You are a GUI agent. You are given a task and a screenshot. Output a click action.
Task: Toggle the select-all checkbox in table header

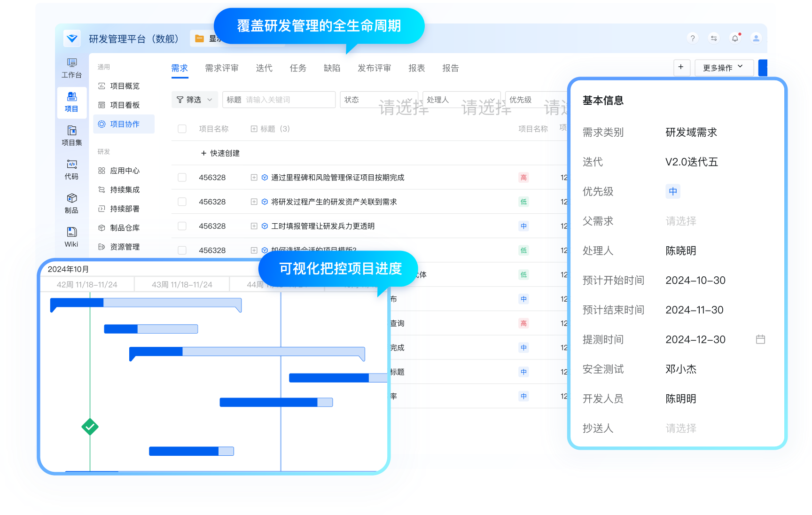(182, 129)
